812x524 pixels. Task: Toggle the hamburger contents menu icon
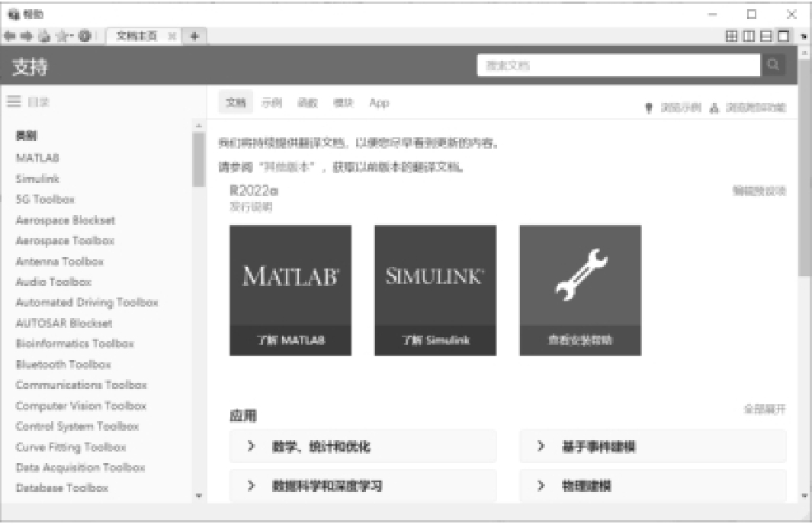click(x=14, y=101)
